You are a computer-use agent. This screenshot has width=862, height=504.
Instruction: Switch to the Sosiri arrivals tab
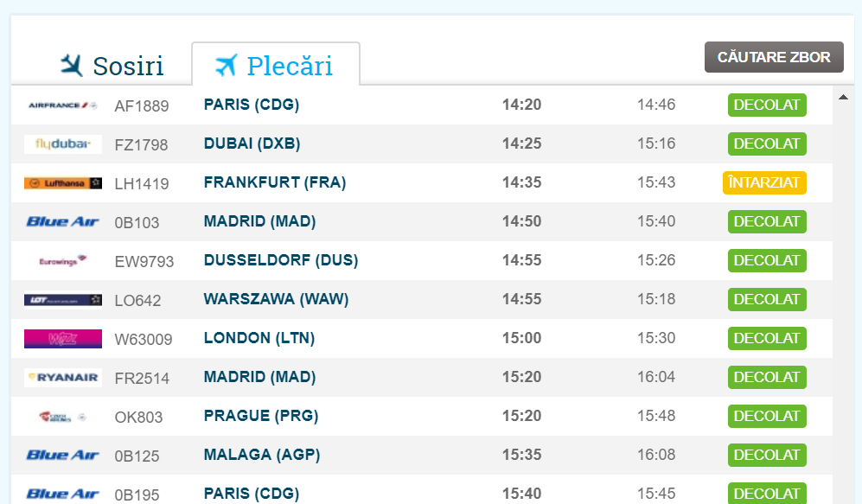click(x=112, y=66)
